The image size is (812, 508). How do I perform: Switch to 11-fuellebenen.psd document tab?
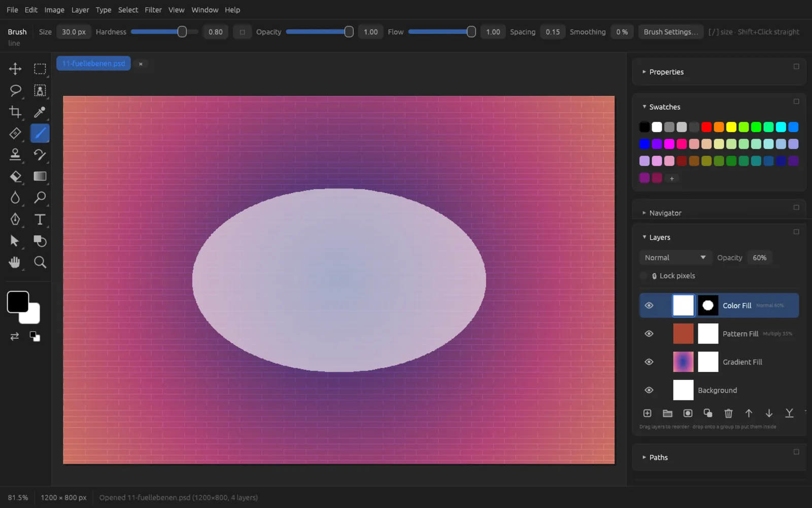point(93,63)
